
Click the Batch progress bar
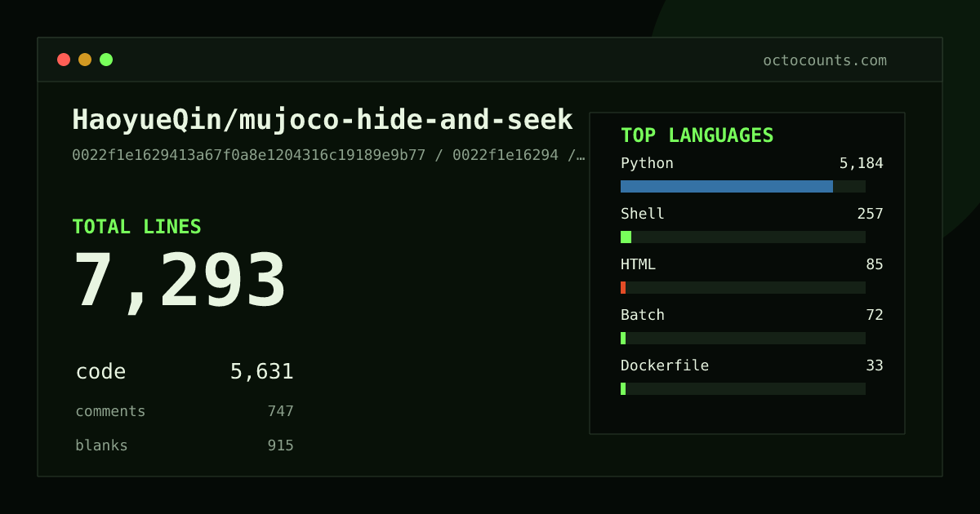(x=623, y=338)
